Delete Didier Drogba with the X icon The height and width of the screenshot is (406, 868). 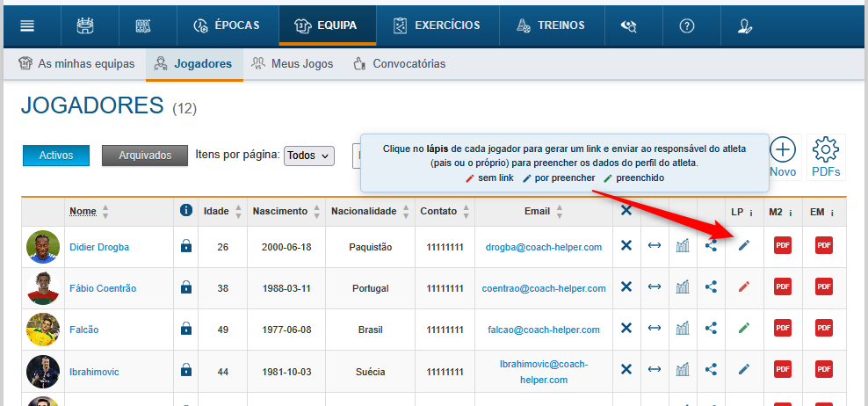coord(626,245)
